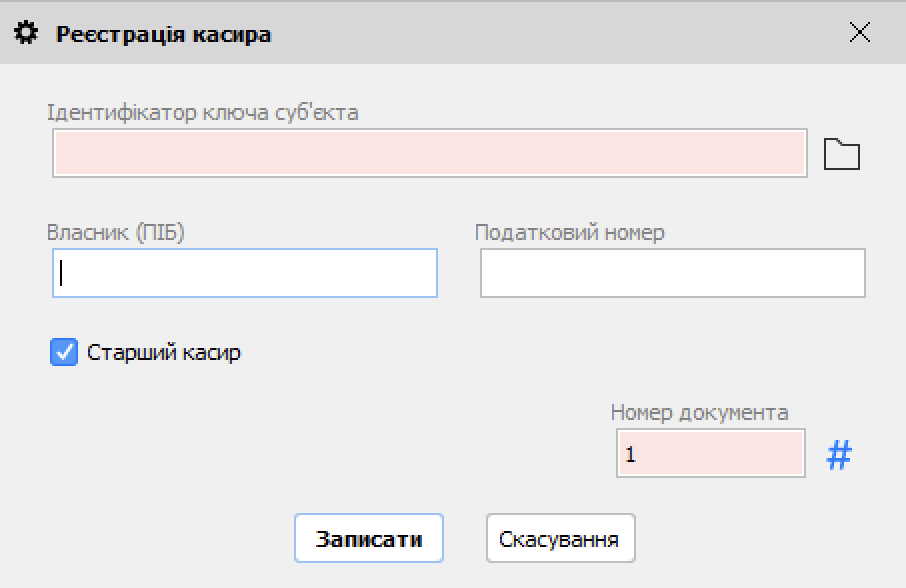The height and width of the screenshot is (588, 906).
Task: Click the Номер документа field showing 1
Action: coord(710,453)
